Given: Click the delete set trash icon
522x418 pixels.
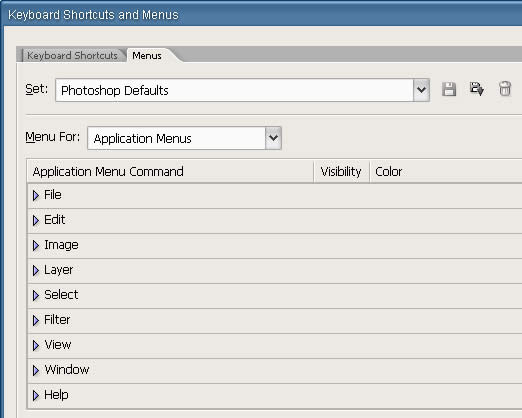Looking at the screenshot, I should [505, 89].
